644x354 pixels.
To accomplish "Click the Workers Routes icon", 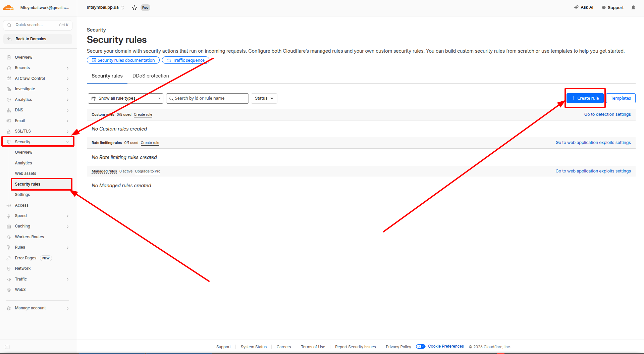I will (x=9, y=237).
